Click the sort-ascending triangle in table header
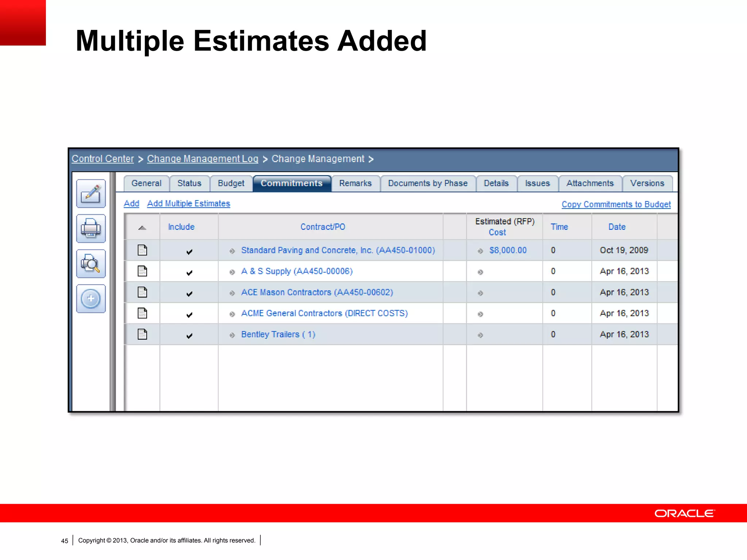The height and width of the screenshot is (560, 747). 142,228
